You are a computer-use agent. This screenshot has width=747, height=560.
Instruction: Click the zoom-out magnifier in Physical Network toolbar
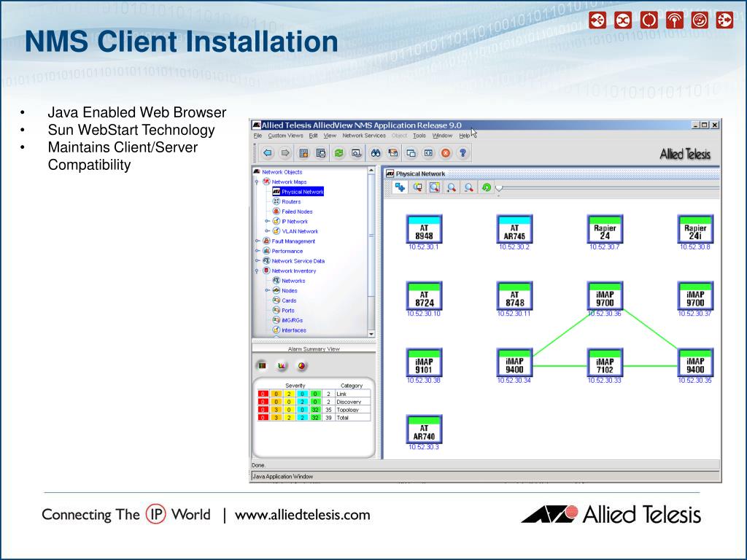click(x=469, y=187)
